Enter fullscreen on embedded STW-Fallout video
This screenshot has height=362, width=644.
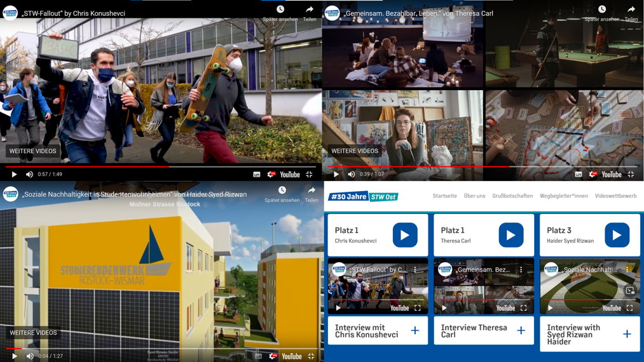click(x=418, y=308)
